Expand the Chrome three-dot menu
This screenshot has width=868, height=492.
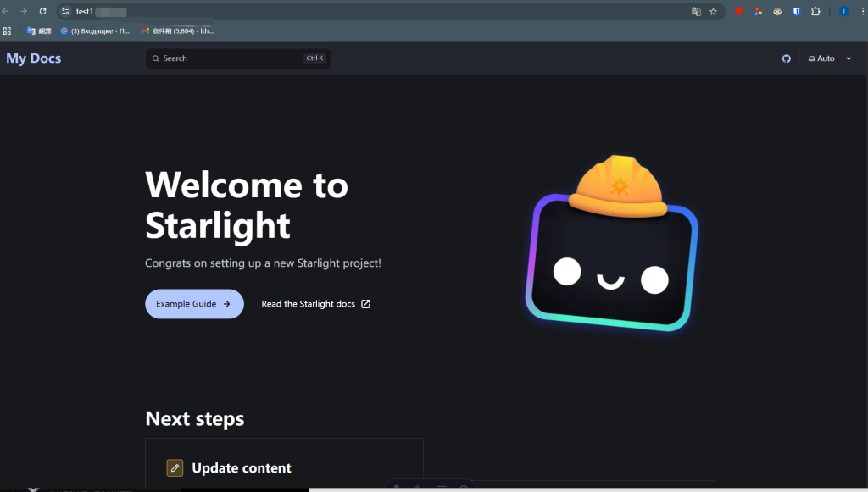862,11
